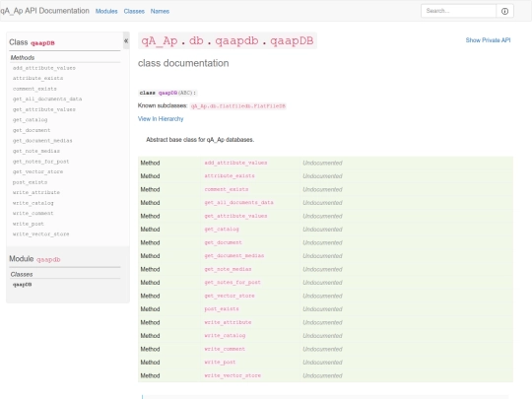
Task: Open the Modules navigation link
Action: click(x=106, y=11)
